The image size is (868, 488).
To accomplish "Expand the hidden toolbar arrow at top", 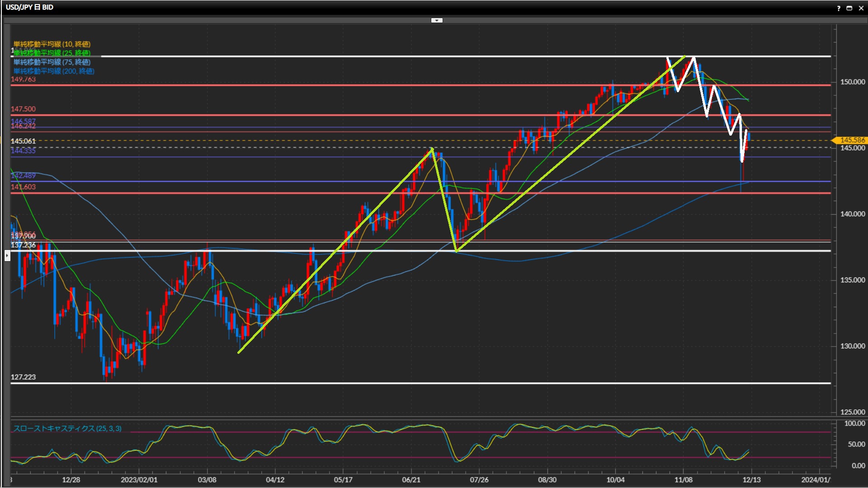I will point(437,20).
